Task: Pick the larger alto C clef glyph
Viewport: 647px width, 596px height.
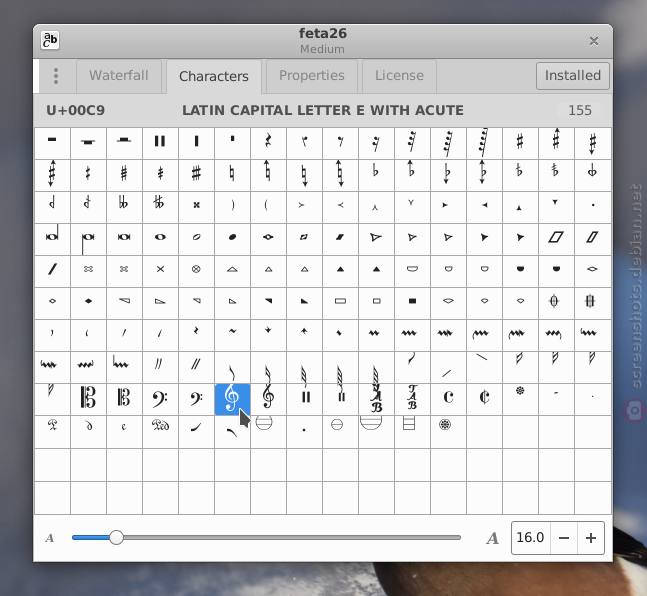Action: [88, 399]
